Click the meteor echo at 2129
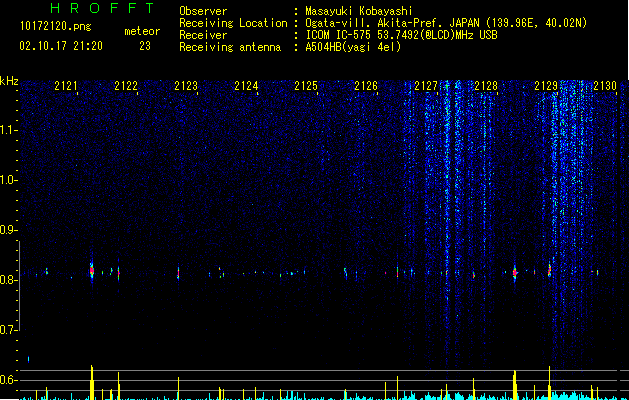 coord(550,270)
